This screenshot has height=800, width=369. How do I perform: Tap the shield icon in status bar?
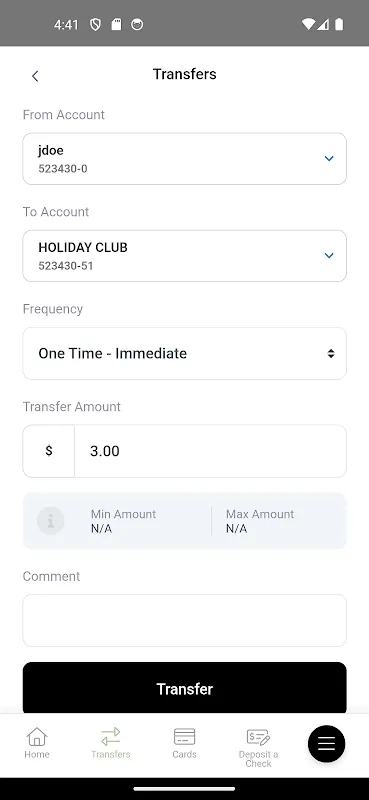(x=95, y=24)
